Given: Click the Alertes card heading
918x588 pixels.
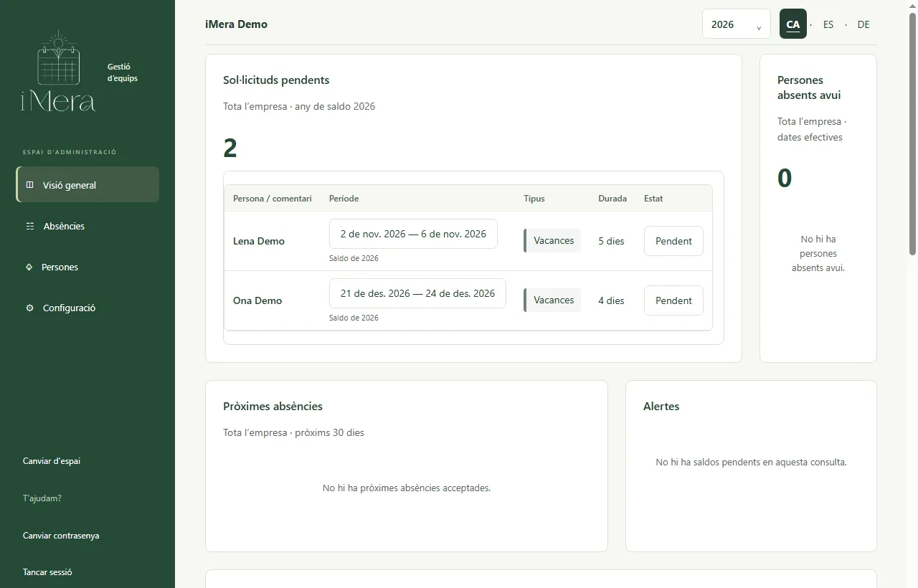Looking at the screenshot, I should tap(661, 406).
